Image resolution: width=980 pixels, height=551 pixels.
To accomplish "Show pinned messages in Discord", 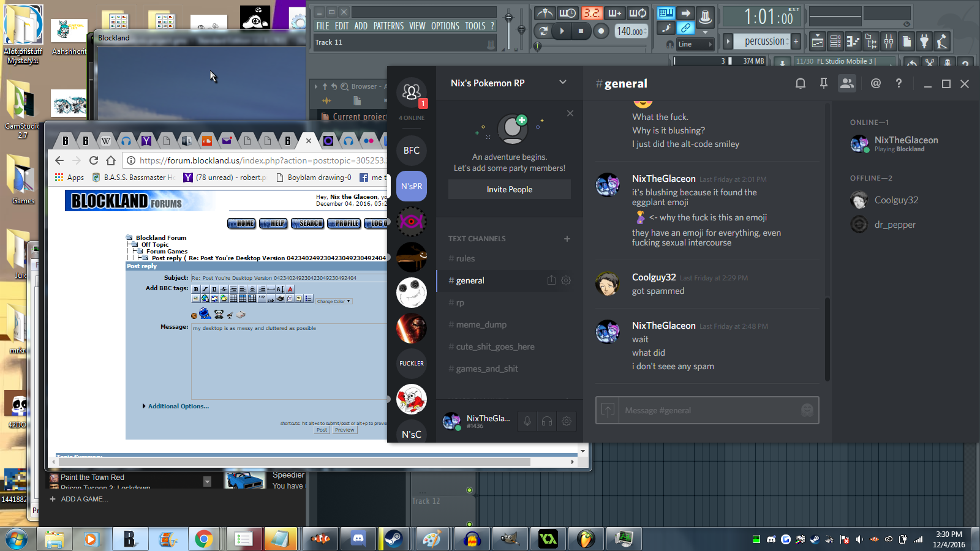I will [x=823, y=83].
